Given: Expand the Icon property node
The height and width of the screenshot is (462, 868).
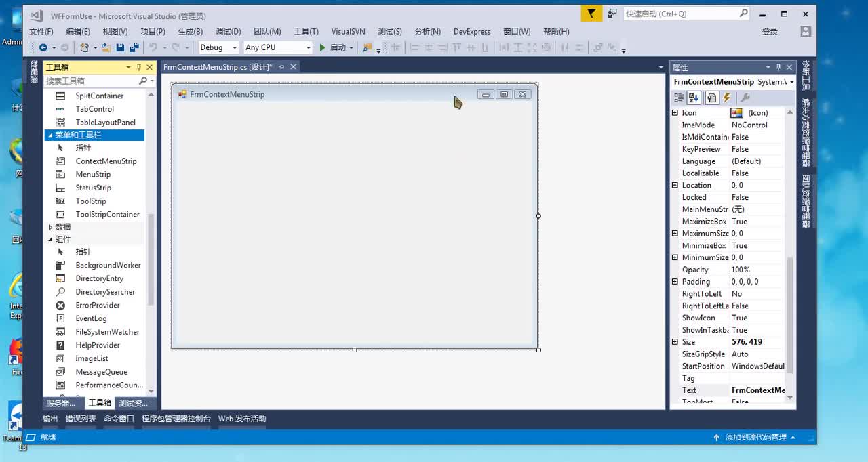Looking at the screenshot, I should pyautogui.click(x=675, y=113).
